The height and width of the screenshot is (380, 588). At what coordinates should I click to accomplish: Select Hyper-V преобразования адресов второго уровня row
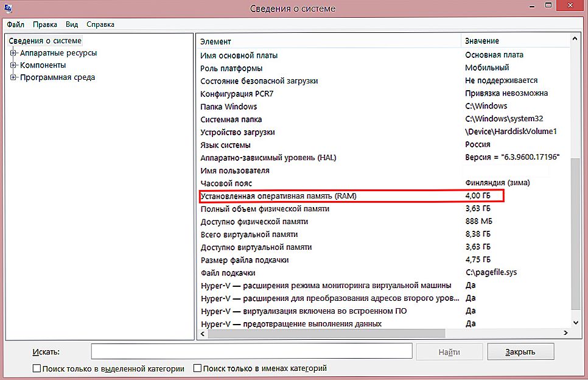pos(383,298)
